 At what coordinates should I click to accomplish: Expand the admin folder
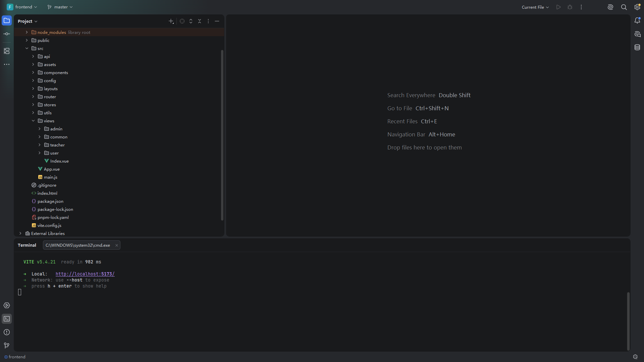pyautogui.click(x=40, y=129)
